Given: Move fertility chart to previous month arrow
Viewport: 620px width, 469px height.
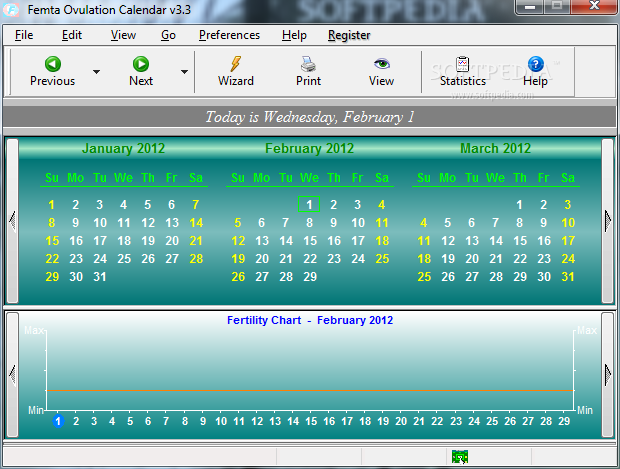Looking at the screenshot, I should (x=12, y=374).
